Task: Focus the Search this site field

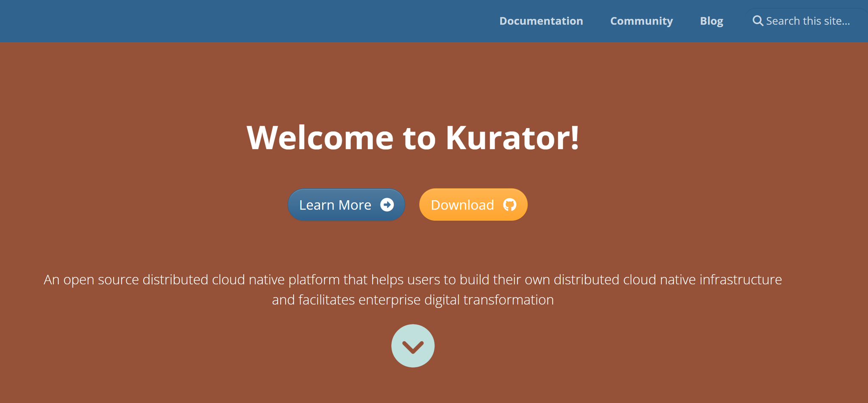Action: click(807, 21)
